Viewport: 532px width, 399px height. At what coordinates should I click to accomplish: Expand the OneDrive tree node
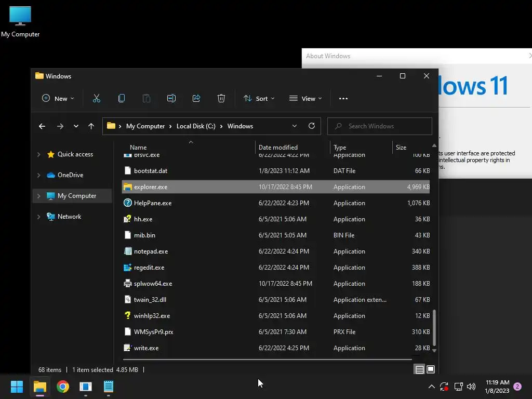coord(38,175)
